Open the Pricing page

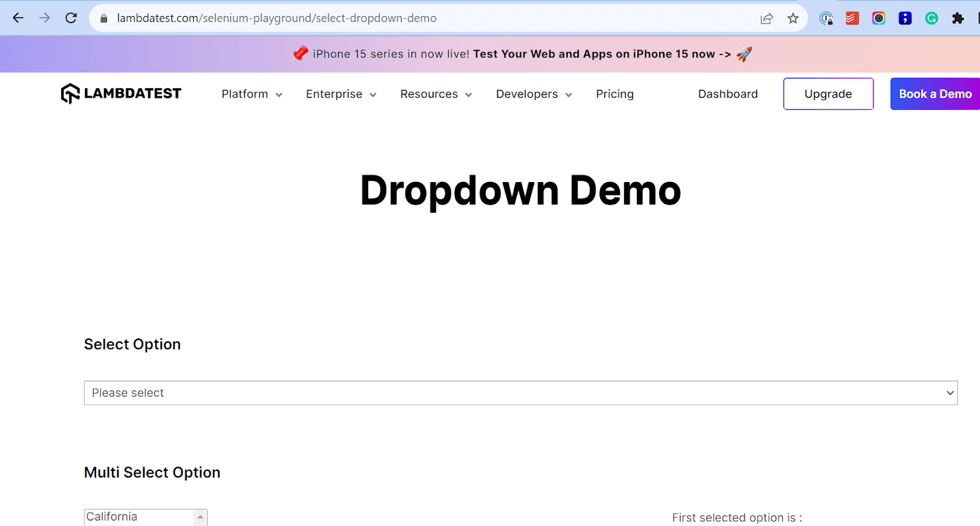pyautogui.click(x=615, y=94)
